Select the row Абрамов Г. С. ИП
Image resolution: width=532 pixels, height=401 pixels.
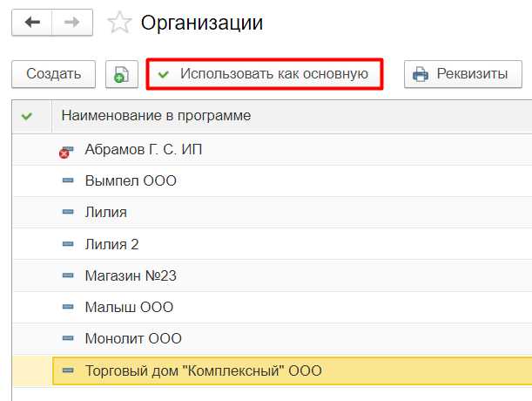point(273,150)
